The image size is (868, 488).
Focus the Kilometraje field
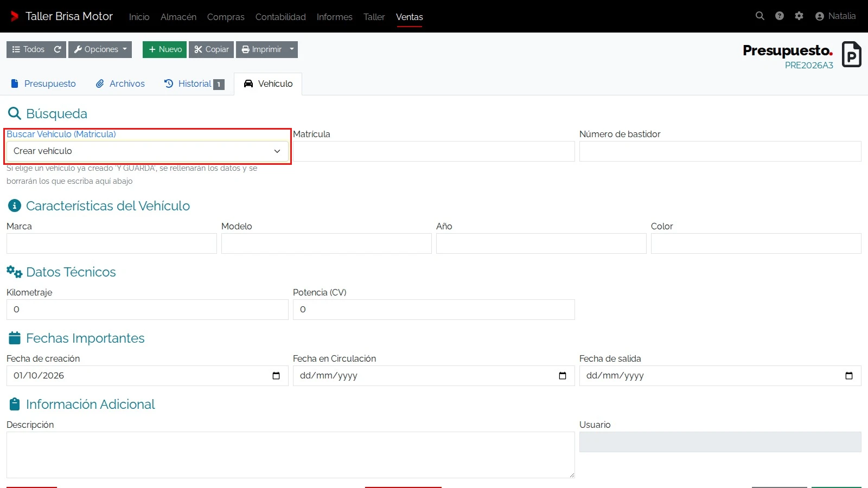[148, 310]
